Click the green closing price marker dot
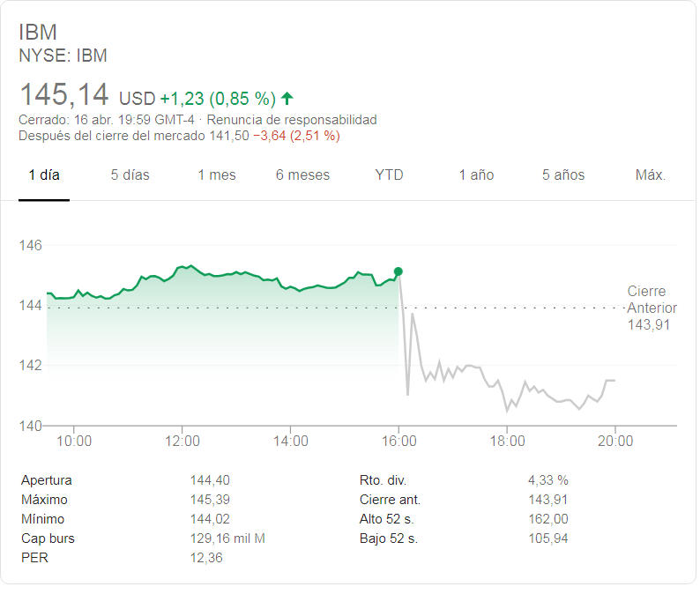This screenshot has width=700, height=594. [x=398, y=271]
